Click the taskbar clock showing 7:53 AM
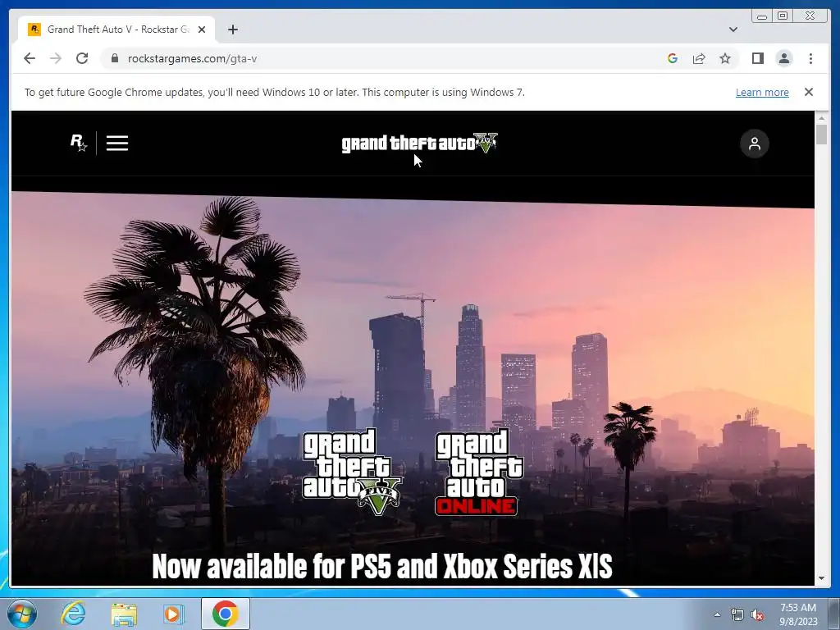This screenshot has width=840, height=630. point(798,614)
